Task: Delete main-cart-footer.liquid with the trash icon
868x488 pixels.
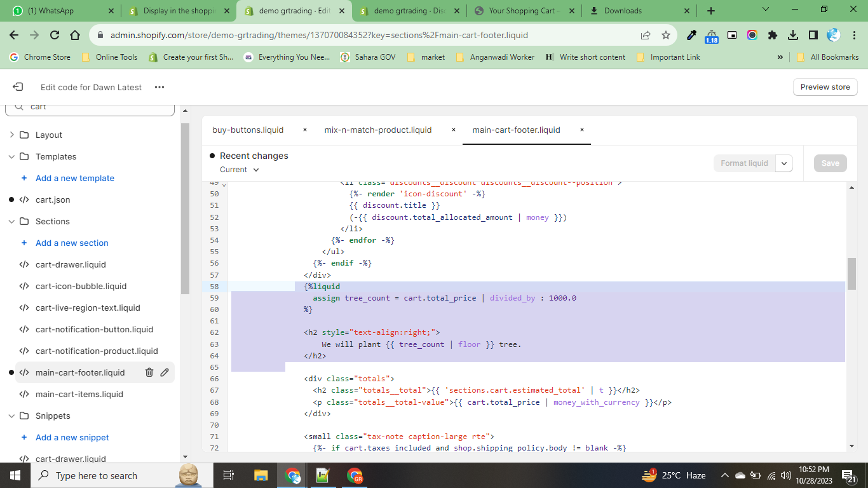Action: 149,372
